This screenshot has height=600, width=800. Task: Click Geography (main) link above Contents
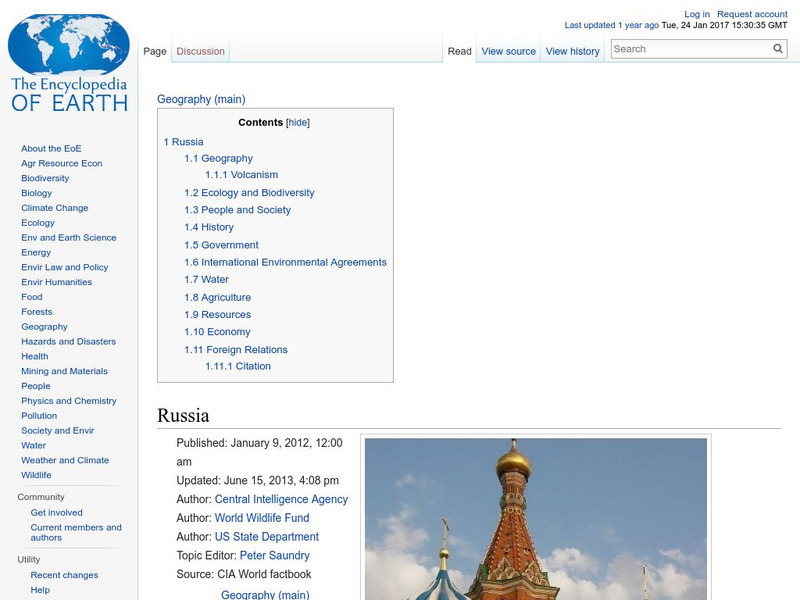(x=201, y=99)
